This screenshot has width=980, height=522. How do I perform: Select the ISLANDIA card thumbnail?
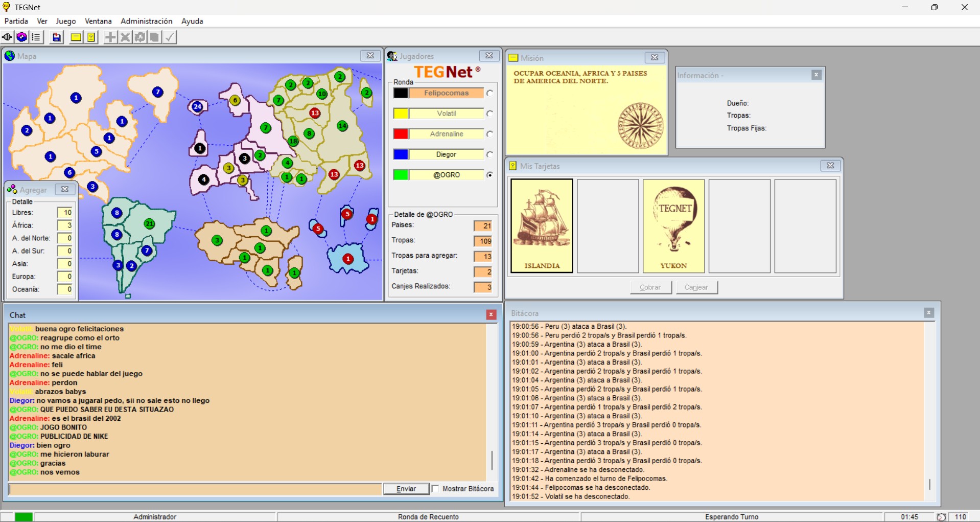click(x=542, y=225)
